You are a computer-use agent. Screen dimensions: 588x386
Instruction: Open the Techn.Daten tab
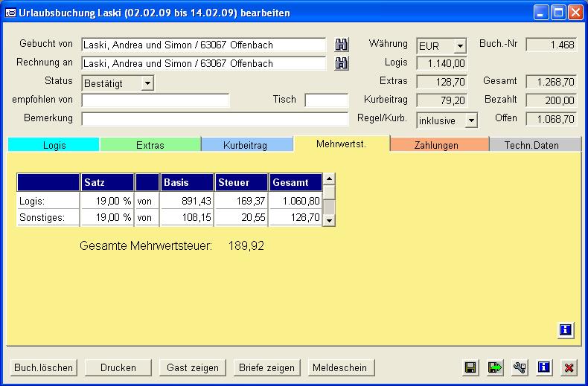[534, 145]
